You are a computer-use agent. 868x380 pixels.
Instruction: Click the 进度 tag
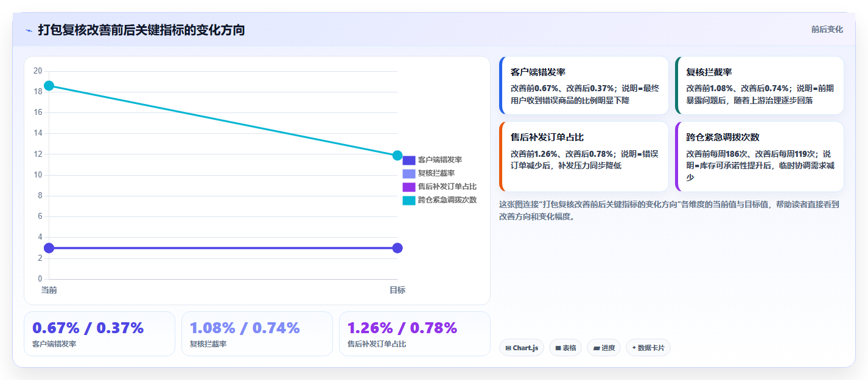(604, 348)
